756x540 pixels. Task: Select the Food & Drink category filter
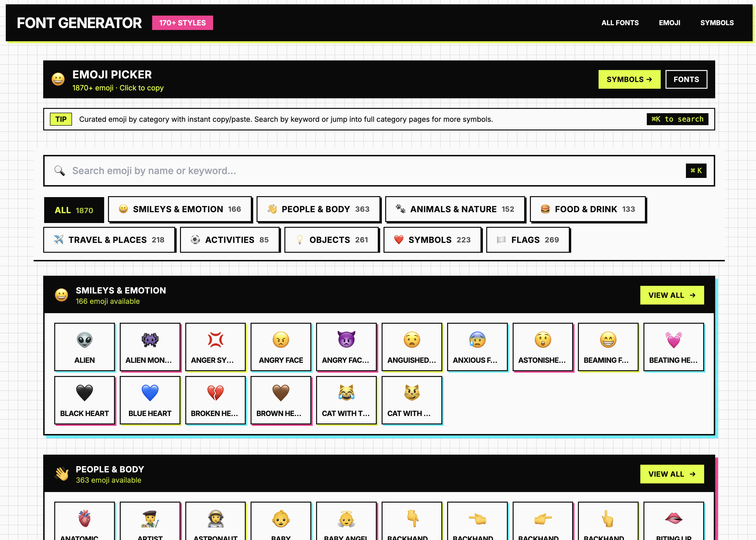click(x=587, y=209)
